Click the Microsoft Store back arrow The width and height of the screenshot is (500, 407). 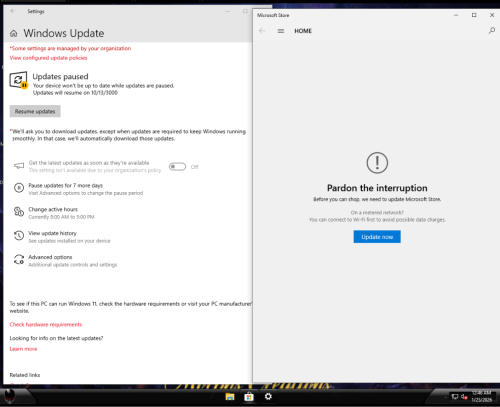tap(262, 31)
